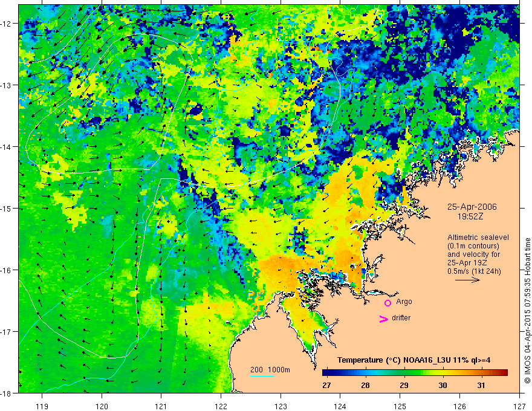Click the longitude axis label 127
The height and width of the screenshot is (411, 532).
pos(519,406)
